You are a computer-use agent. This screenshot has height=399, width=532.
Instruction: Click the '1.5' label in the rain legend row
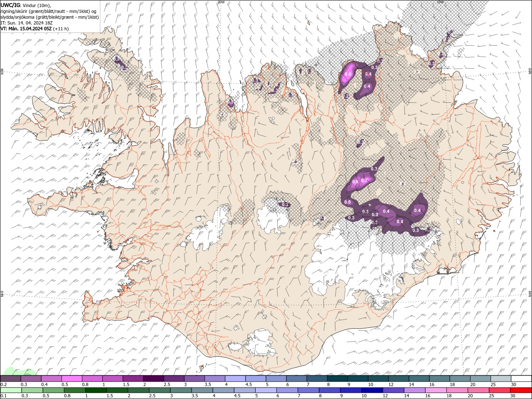pyautogui.click(x=110, y=396)
